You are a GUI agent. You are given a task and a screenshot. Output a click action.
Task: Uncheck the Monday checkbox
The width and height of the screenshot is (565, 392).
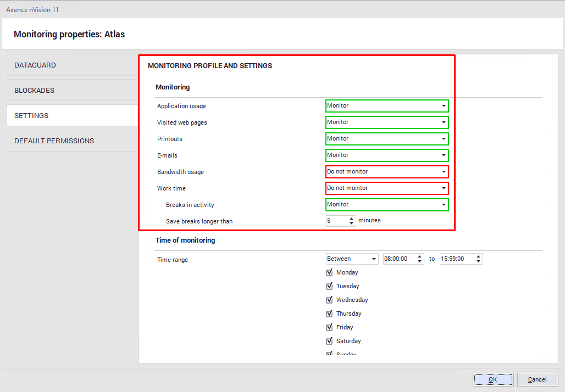click(330, 273)
